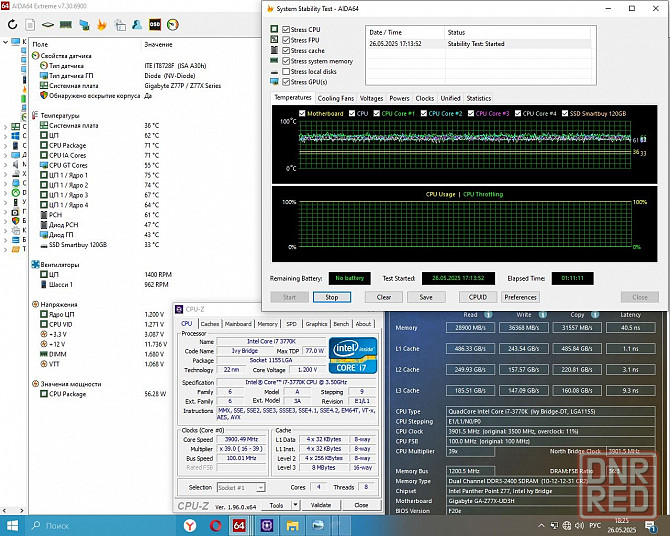The height and width of the screenshot is (536, 670).
Task: Enable the Stress local disks checkbox
Action: tap(286, 71)
